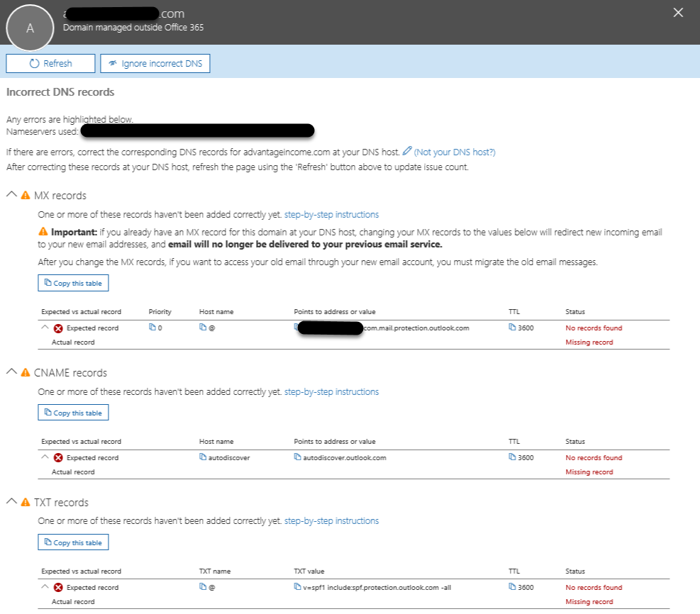The width and height of the screenshot is (700, 614).
Task: Click TXT record red error icon
Action: pos(58,588)
